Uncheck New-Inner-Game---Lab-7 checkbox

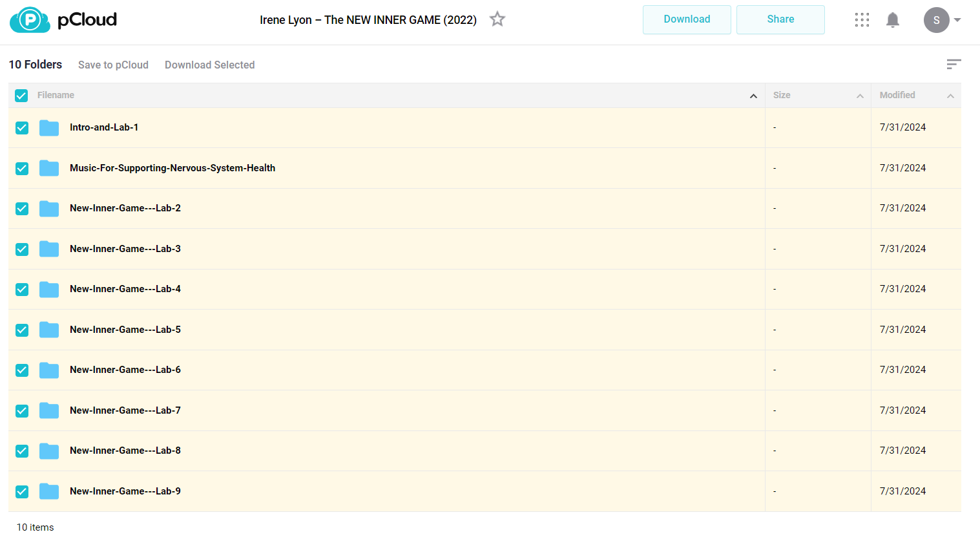click(x=22, y=410)
